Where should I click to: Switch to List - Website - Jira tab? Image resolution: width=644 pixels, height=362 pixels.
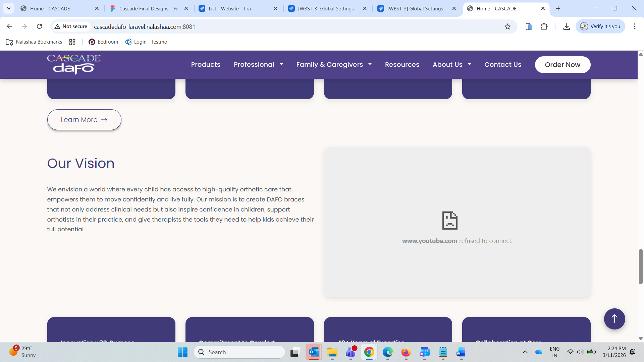230,8
